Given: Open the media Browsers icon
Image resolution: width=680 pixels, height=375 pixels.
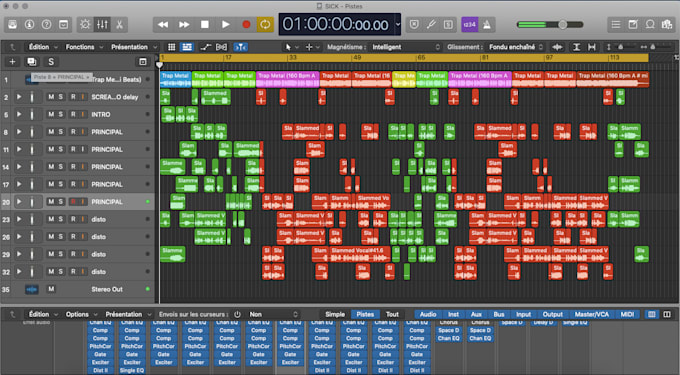Looking at the screenshot, I should [667, 25].
